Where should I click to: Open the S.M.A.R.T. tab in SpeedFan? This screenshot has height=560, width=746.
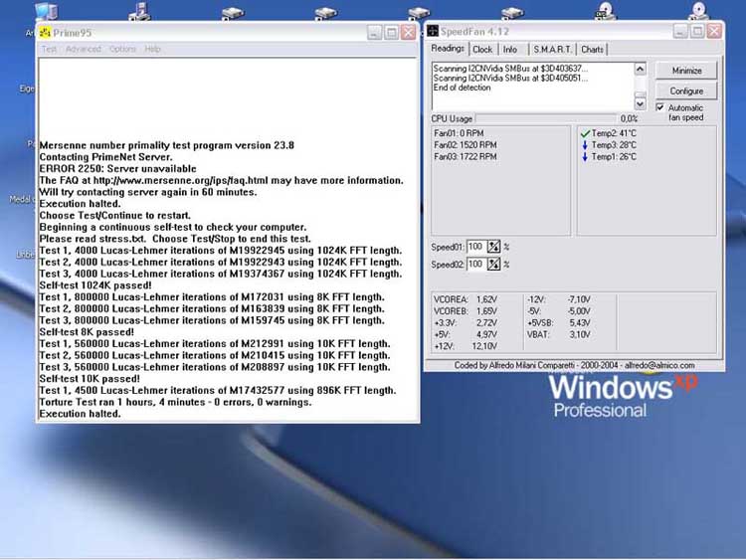pyautogui.click(x=552, y=50)
